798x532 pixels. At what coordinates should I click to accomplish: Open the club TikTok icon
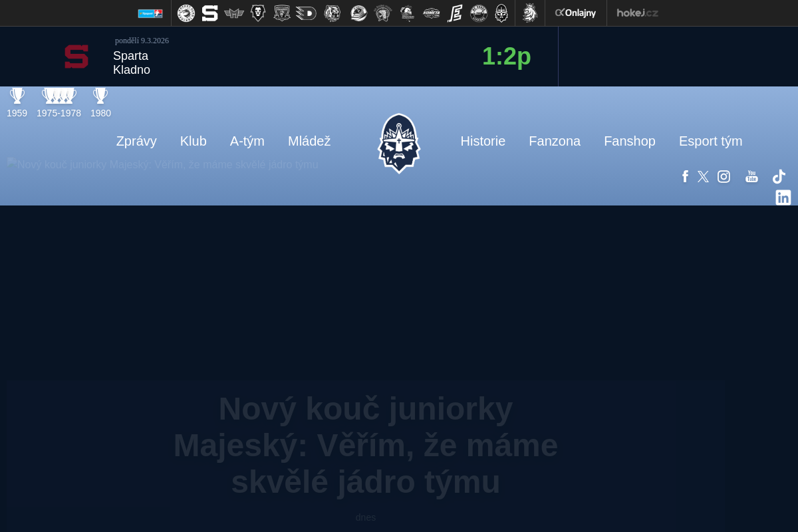click(x=779, y=176)
